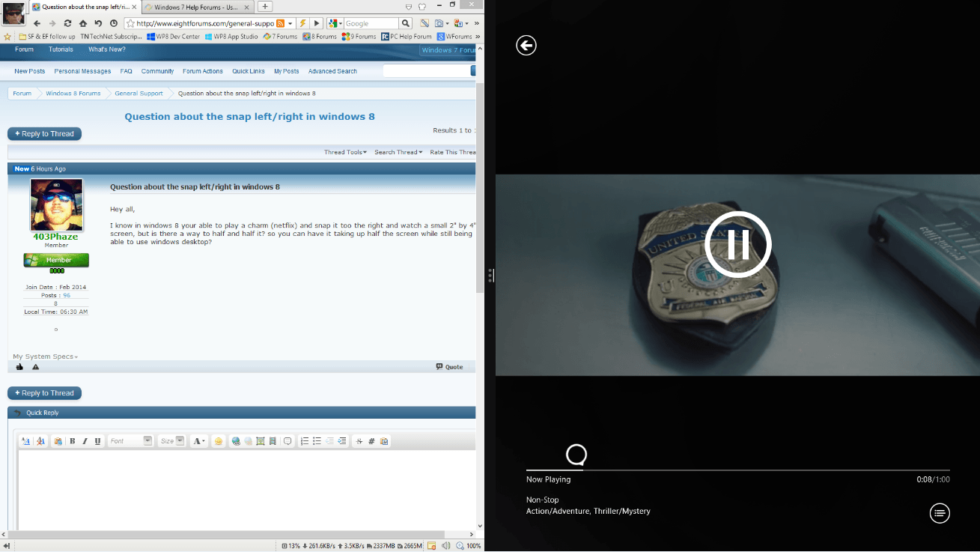This screenshot has height=552, width=980.
Task: Expand Rate This Thread menu
Action: 453,152
